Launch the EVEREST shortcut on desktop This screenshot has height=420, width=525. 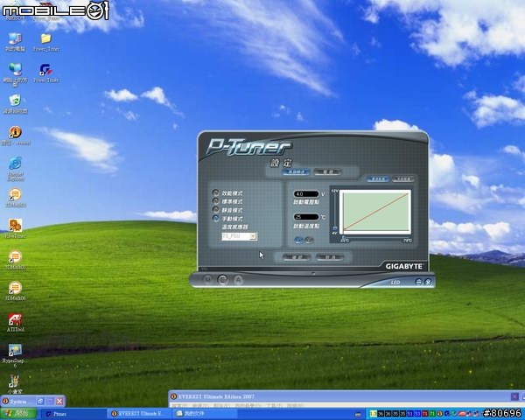(x=16, y=136)
